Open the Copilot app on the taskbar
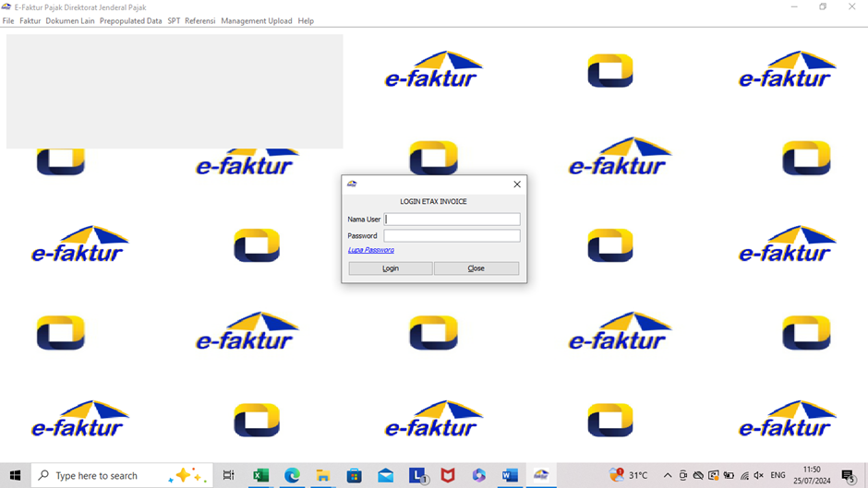 click(479, 475)
